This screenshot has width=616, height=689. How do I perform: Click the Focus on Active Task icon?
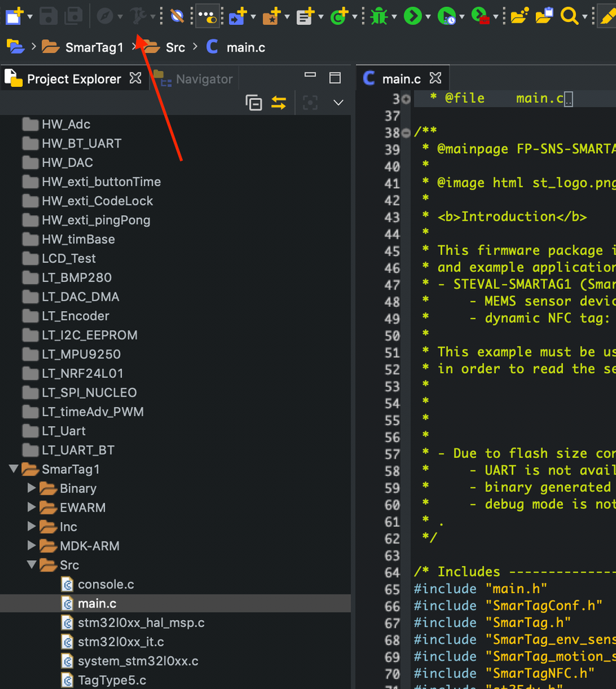[310, 103]
